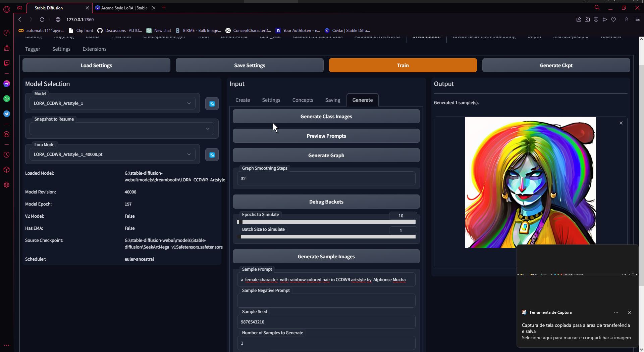Open the BIRME Bulk Image bookmark

[198, 31]
